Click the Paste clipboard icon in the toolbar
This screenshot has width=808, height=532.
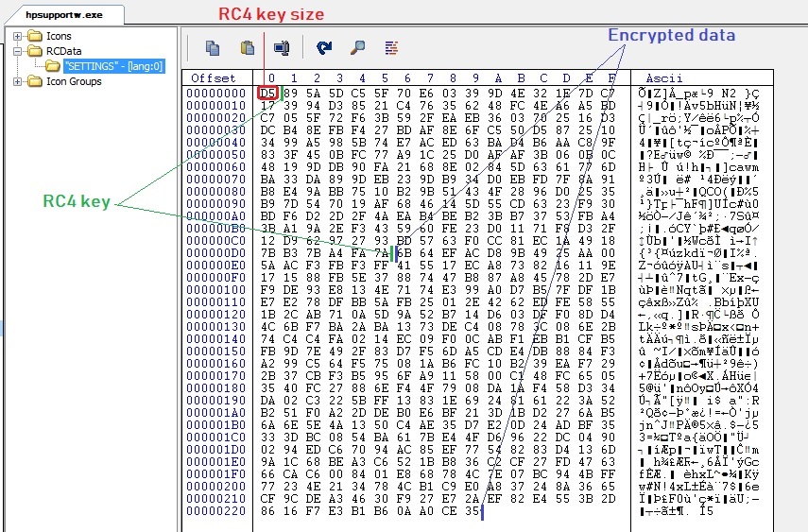click(x=248, y=48)
